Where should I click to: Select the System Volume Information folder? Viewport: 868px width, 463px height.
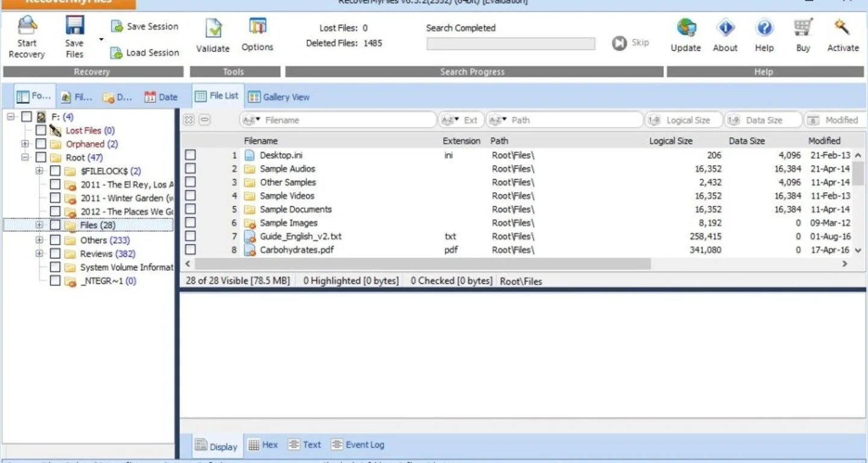click(x=127, y=267)
